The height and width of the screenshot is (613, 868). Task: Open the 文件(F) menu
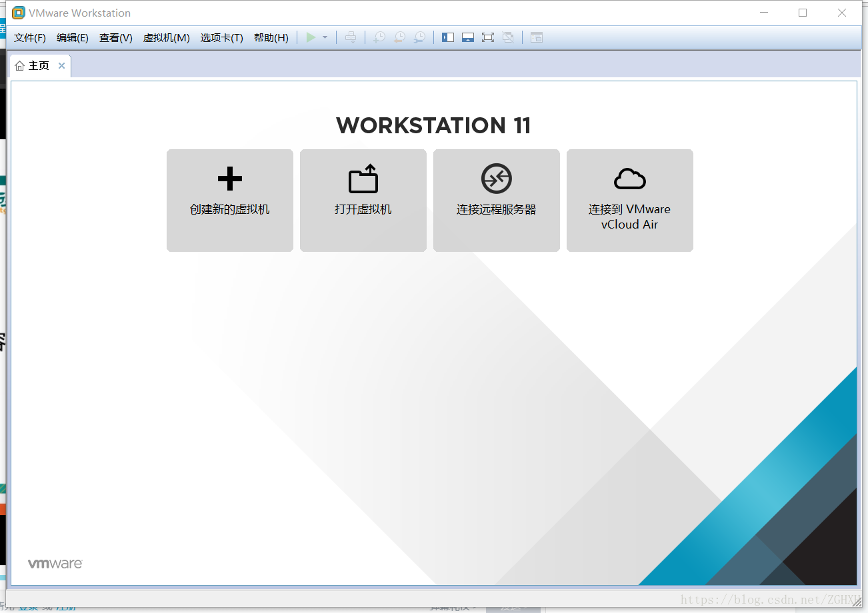30,38
